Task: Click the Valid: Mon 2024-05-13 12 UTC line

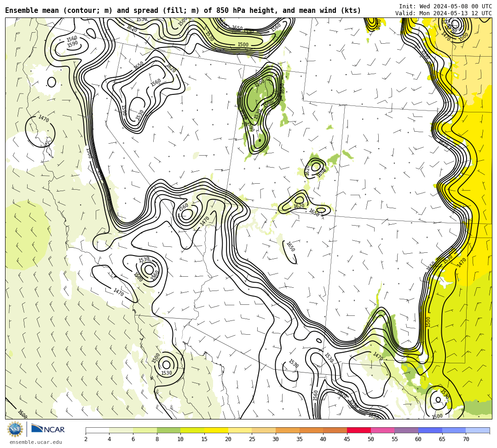Action: point(444,13)
